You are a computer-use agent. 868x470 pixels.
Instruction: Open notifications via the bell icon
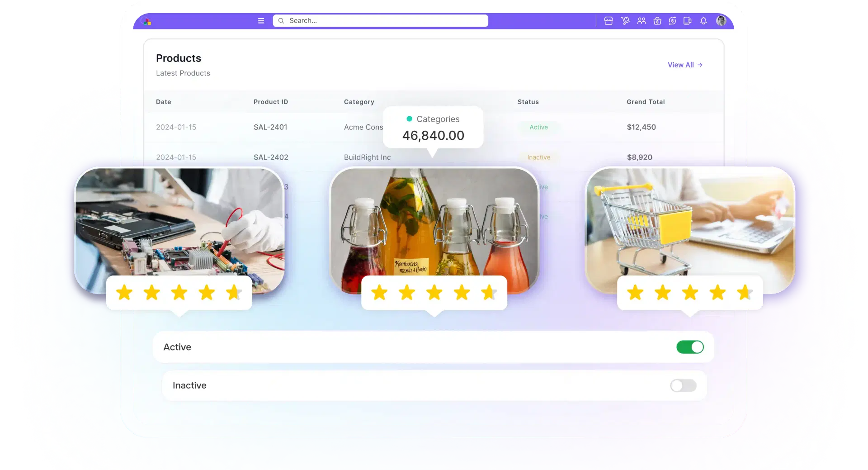pyautogui.click(x=703, y=21)
